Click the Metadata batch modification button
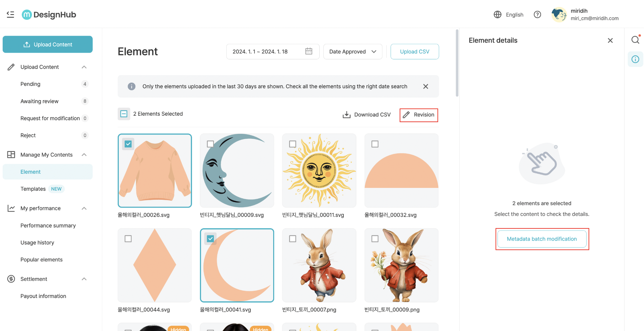 click(541, 239)
